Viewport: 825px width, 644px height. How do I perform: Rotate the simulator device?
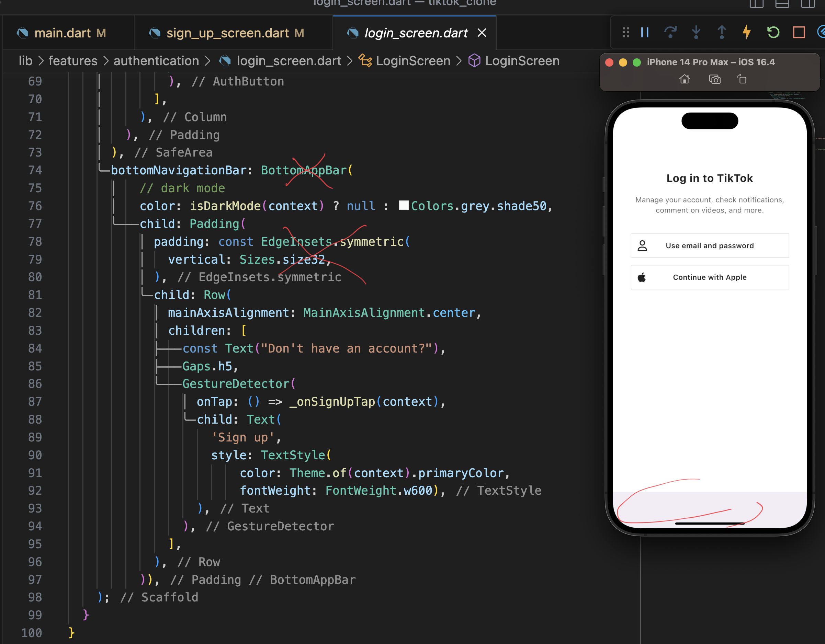[x=742, y=79]
